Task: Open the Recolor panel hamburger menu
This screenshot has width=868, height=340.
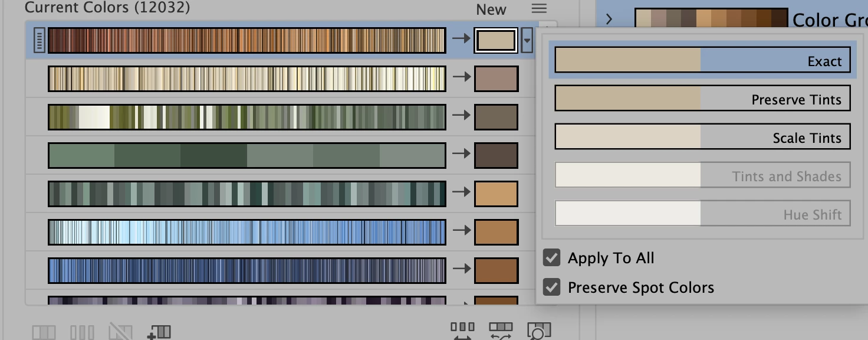Action: (539, 8)
